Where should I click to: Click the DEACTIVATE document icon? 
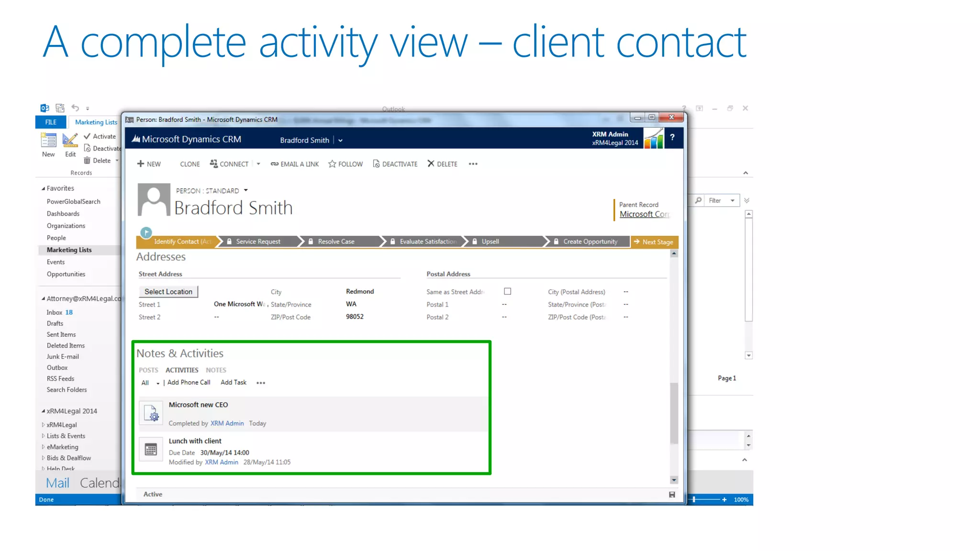click(376, 164)
